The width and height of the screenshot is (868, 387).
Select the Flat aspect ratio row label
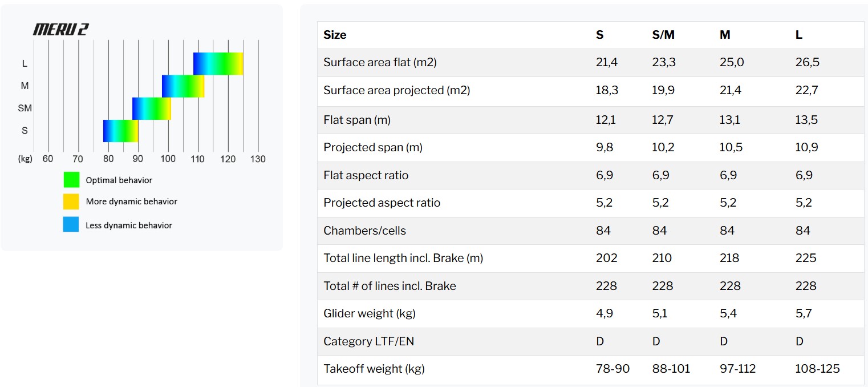[x=366, y=175]
